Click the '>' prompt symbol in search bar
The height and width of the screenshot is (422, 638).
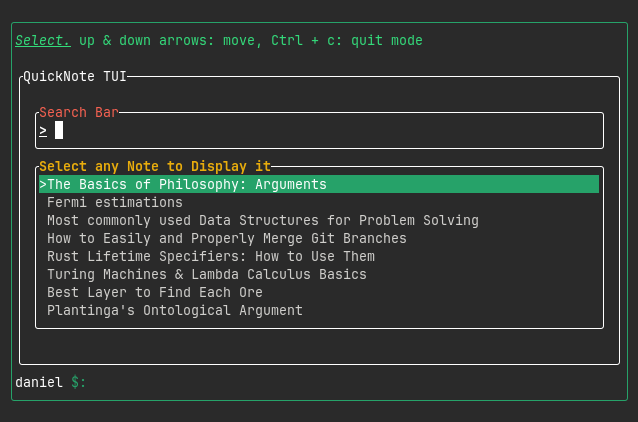click(43, 131)
